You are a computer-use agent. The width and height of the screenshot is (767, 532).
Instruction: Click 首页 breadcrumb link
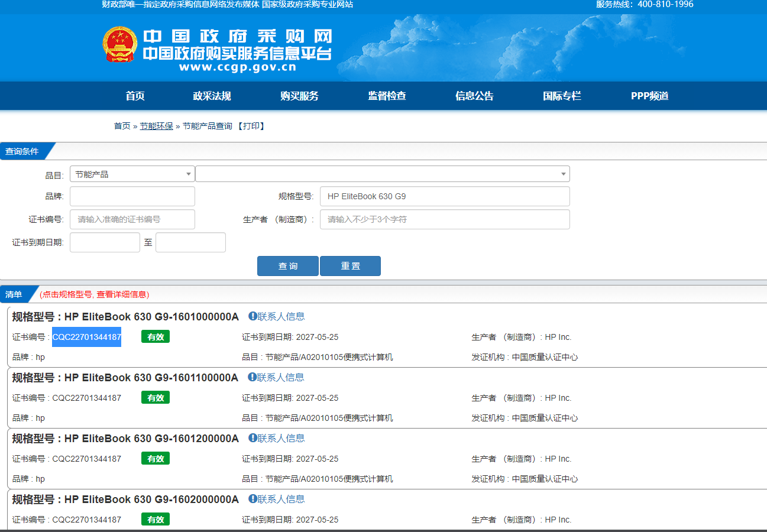click(122, 126)
